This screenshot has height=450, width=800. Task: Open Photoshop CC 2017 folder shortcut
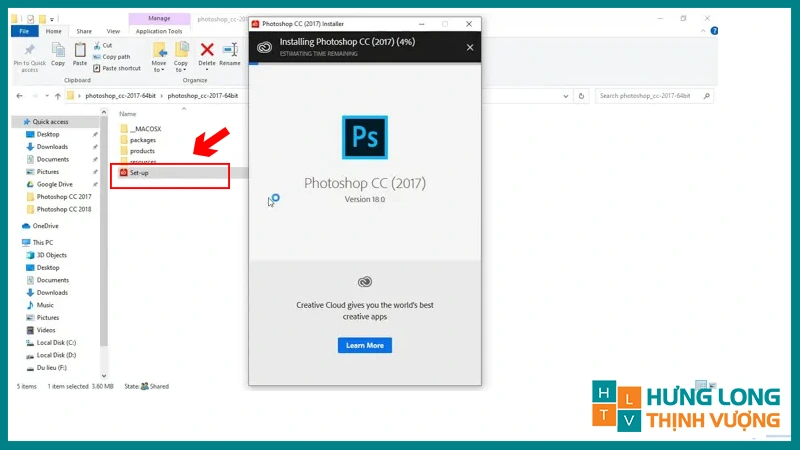(64, 197)
